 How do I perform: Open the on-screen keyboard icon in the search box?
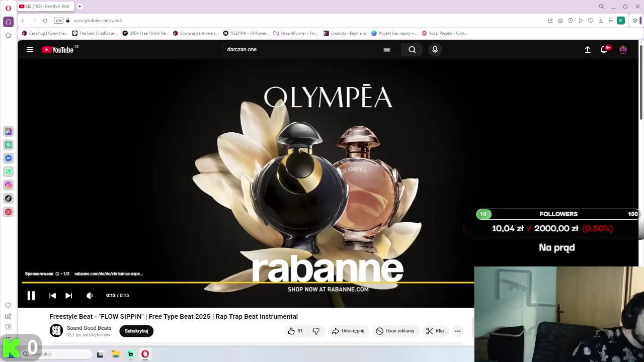[387, 50]
